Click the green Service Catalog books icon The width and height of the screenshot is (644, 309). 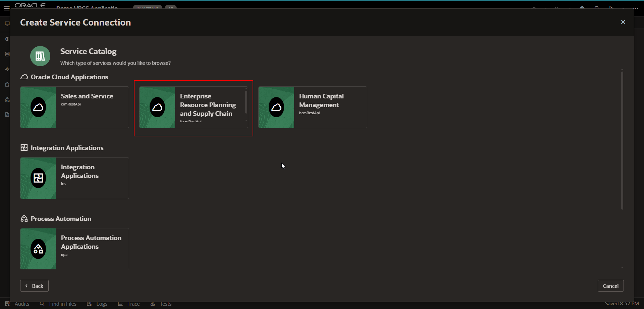(40, 56)
